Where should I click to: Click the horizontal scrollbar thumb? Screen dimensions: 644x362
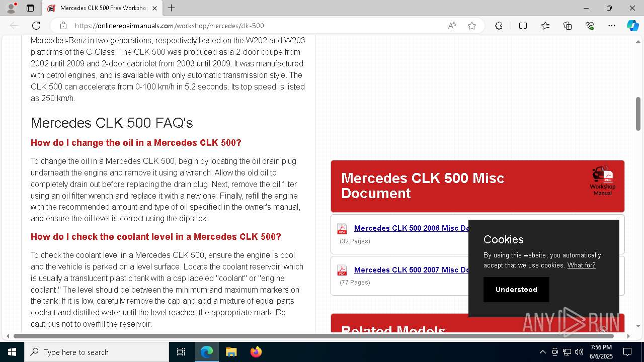pyautogui.click(x=313, y=336)
